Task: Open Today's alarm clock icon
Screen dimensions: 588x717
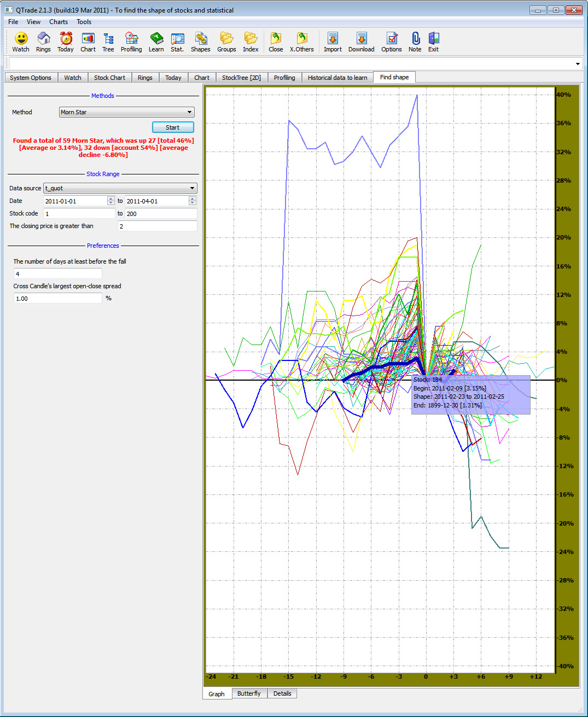Action: click(x=65, y=38)
